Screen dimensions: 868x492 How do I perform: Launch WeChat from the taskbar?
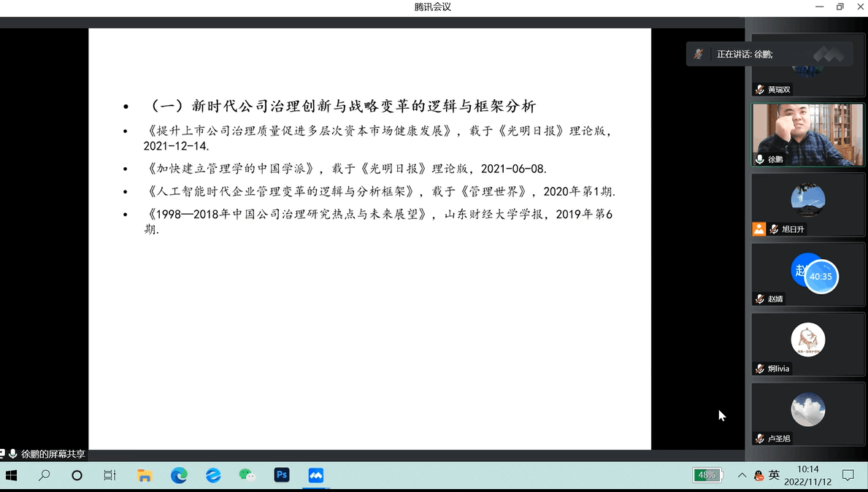click(247, 475)
